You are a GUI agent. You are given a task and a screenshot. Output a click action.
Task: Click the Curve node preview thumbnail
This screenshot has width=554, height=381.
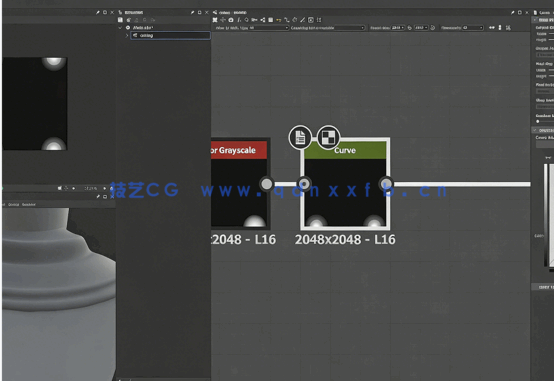point(345,192)
